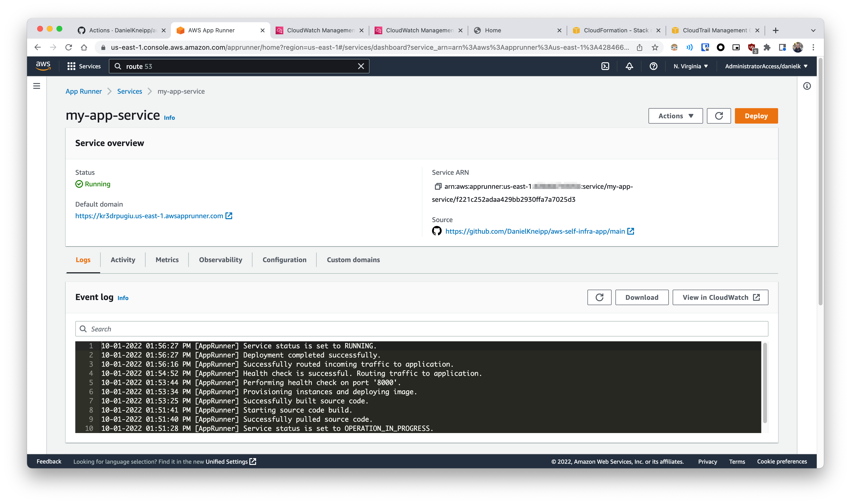Open the Custom domains tab

pos(353,260)
